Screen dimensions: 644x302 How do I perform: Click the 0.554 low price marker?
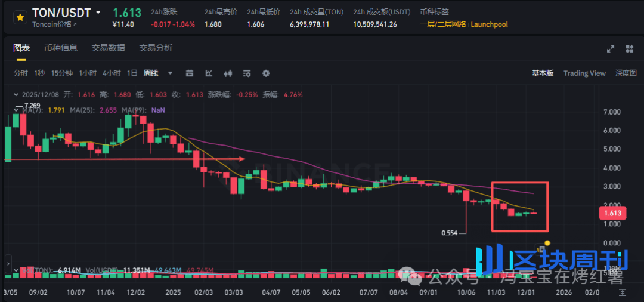coord(449,233)
